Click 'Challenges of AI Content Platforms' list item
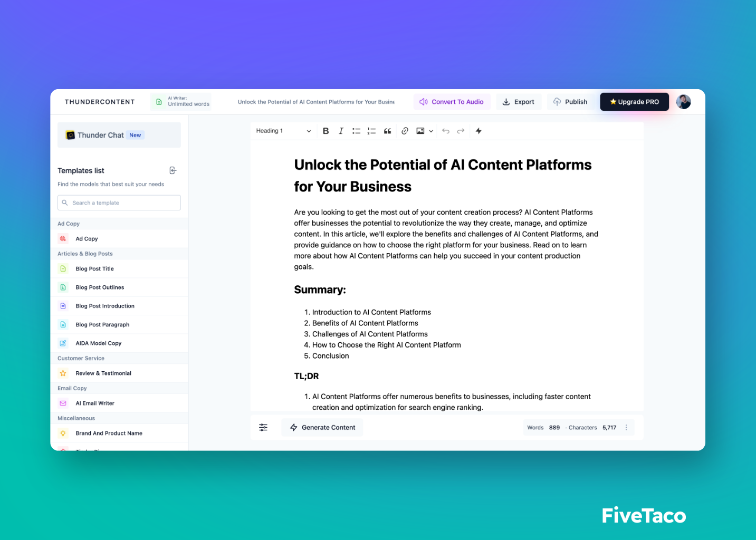756x540 pixels. [x=370, y=334]
